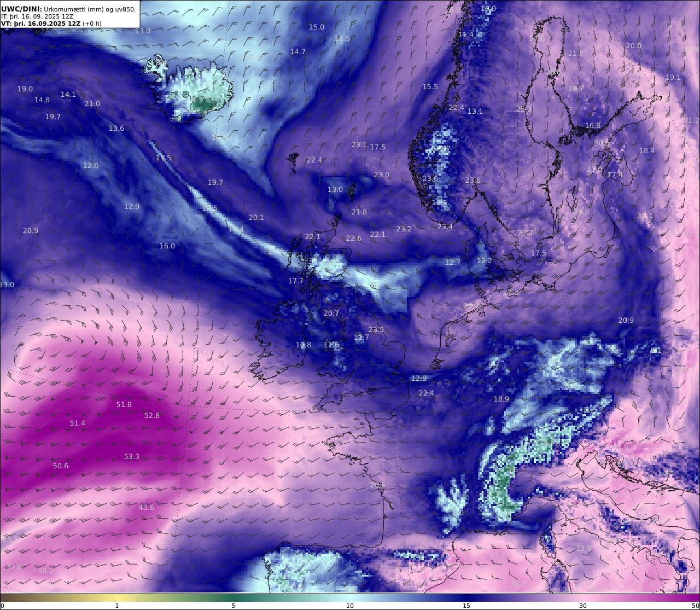700x610 pixels.
Task: Select the 18.4 map value
Action: click(x=647, y=150)
